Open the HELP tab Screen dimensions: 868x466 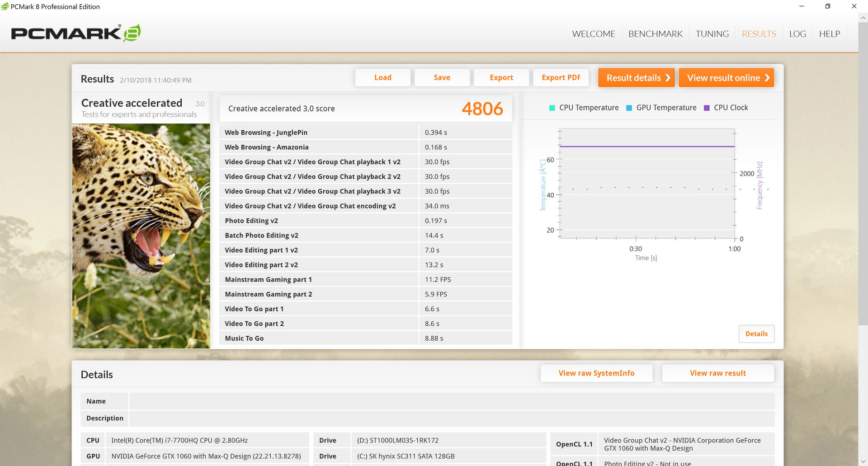[x=830, y=34]
